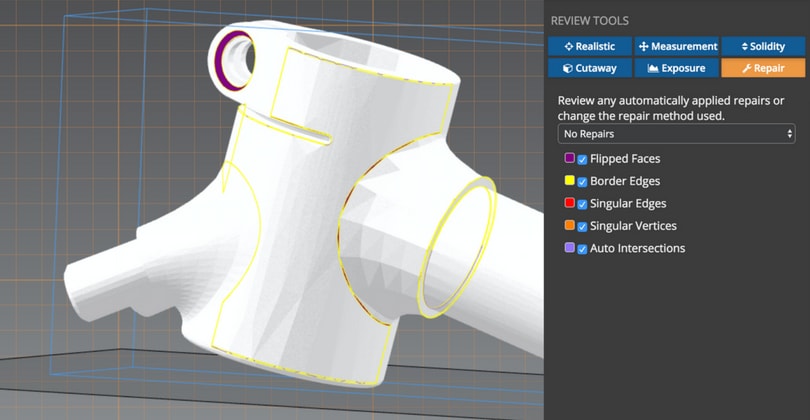This screenshot has width=810, height=420.
Task: Uncheck the Auto Intersections checkbox
Action: coord(582,249)
